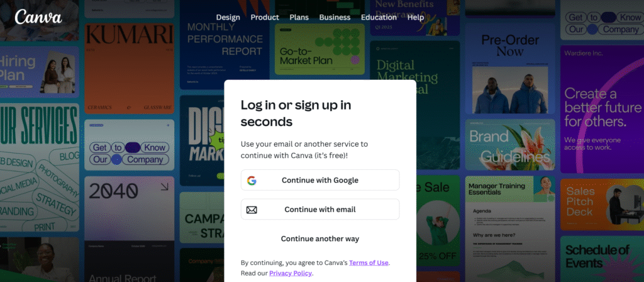
Task: Select the Pre-Order Now template thumbnail
Action: (509, 68)
